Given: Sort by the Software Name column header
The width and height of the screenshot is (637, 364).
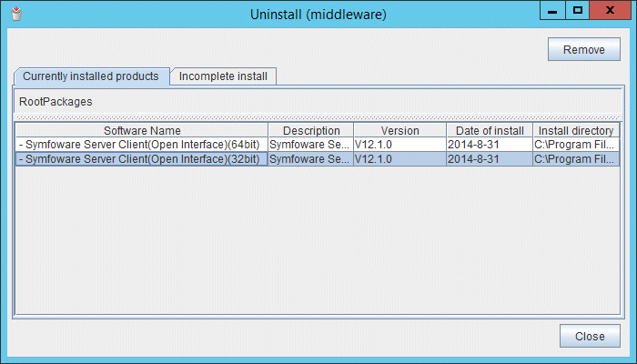Looking at the screenshot, I should [142, 131].
